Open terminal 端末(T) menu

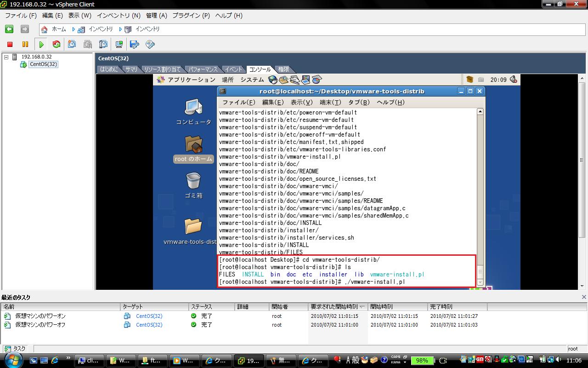tap(330, 103)
